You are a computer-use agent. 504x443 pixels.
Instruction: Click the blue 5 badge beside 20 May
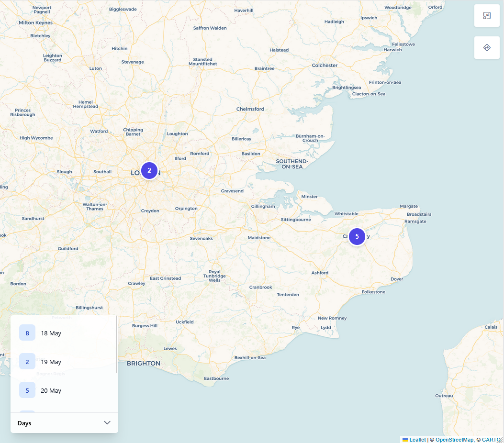(x=27, y=390)
